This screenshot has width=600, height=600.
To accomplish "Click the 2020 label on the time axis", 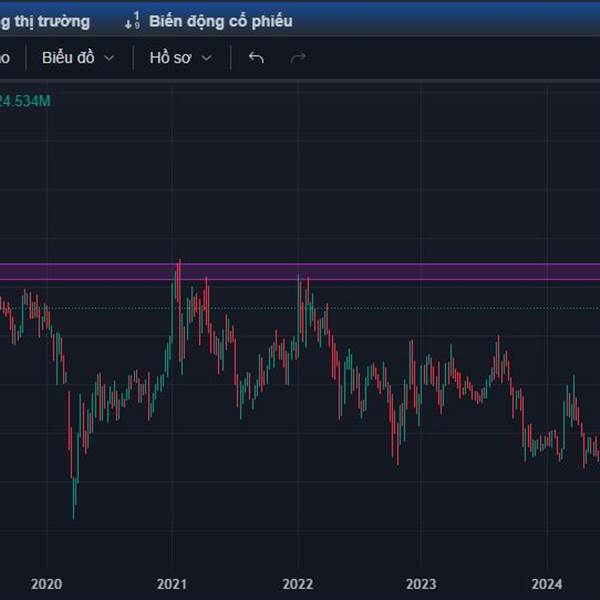I will (x=47, y=584).
